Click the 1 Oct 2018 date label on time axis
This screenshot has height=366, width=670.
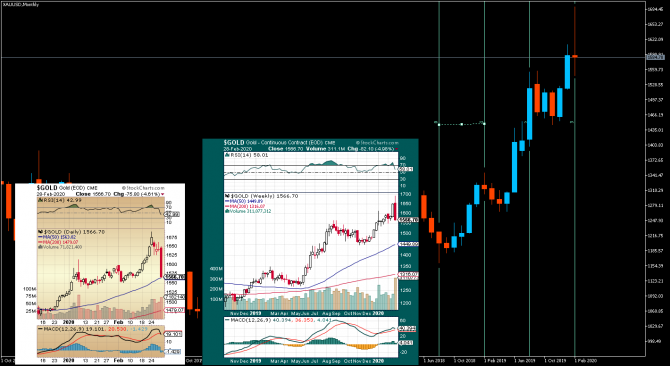[x=463, y=360]
